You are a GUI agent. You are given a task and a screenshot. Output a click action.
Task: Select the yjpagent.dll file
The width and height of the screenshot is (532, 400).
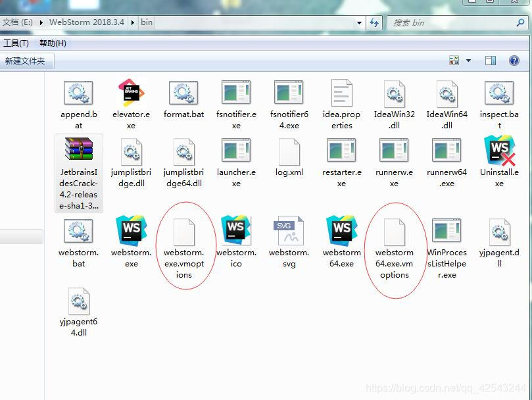[499, 243]
